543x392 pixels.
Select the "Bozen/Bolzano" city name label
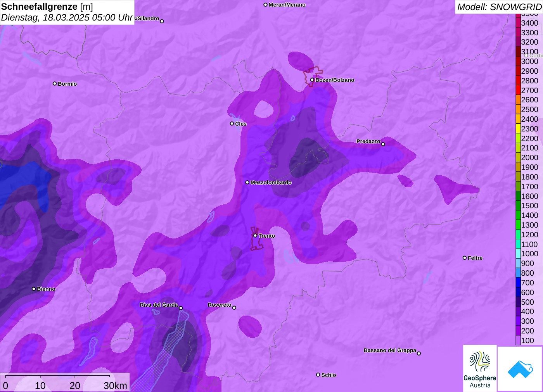tap(335, 80)
